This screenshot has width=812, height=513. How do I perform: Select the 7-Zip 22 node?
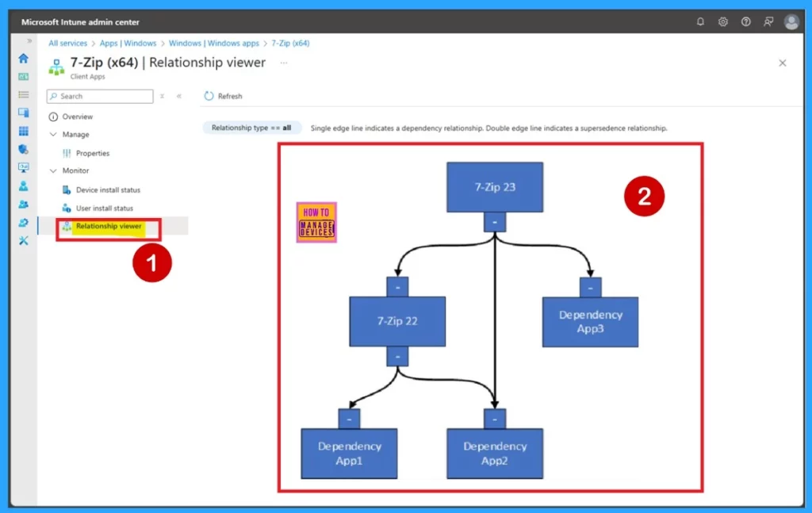(x=397, y=321)
